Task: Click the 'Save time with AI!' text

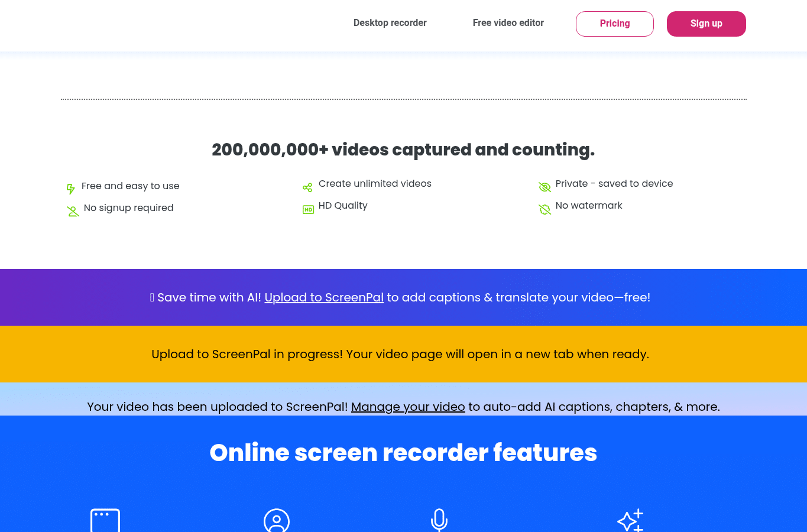Action: pos(209,297)
